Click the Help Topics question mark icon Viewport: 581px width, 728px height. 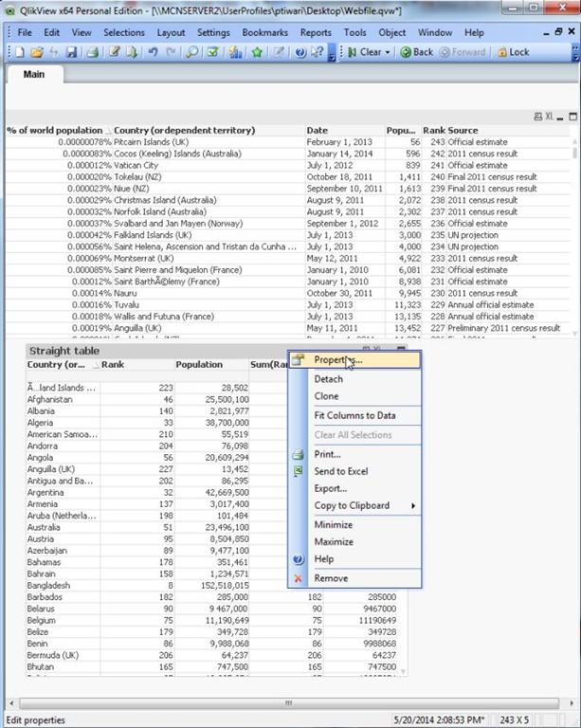pyautogui.click(x=300, y=52)
